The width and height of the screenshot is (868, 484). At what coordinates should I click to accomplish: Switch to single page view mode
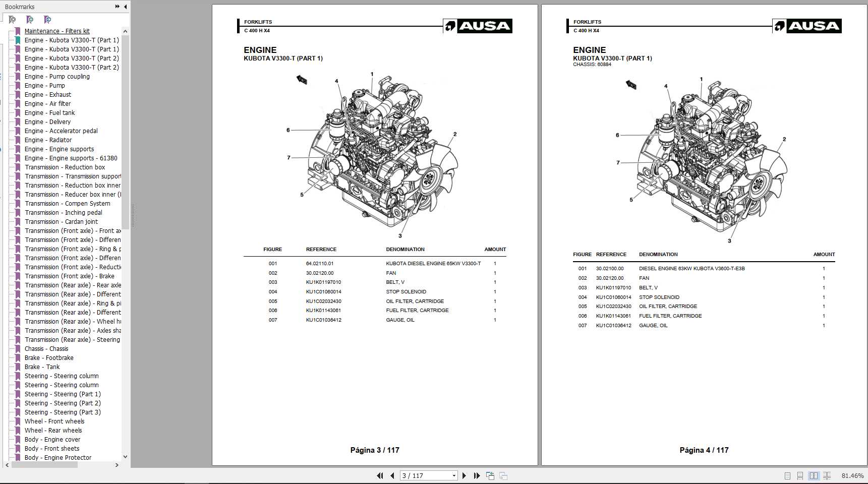(787, 475)
